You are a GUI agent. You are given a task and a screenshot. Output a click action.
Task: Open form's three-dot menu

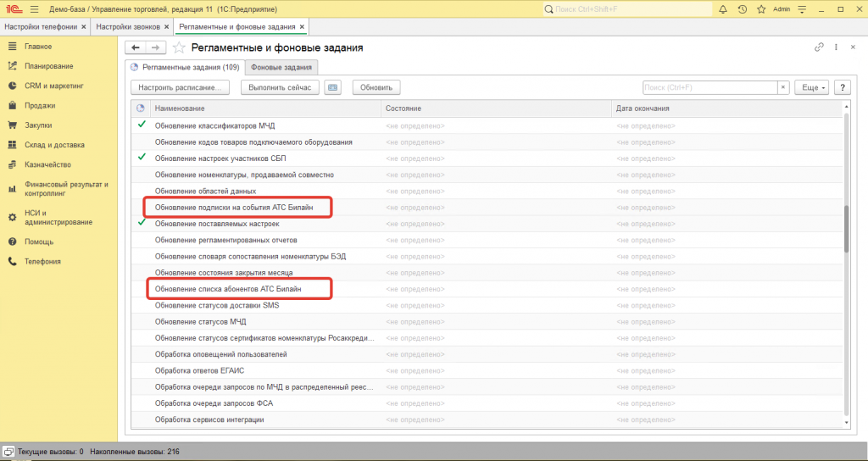(836, 47)
